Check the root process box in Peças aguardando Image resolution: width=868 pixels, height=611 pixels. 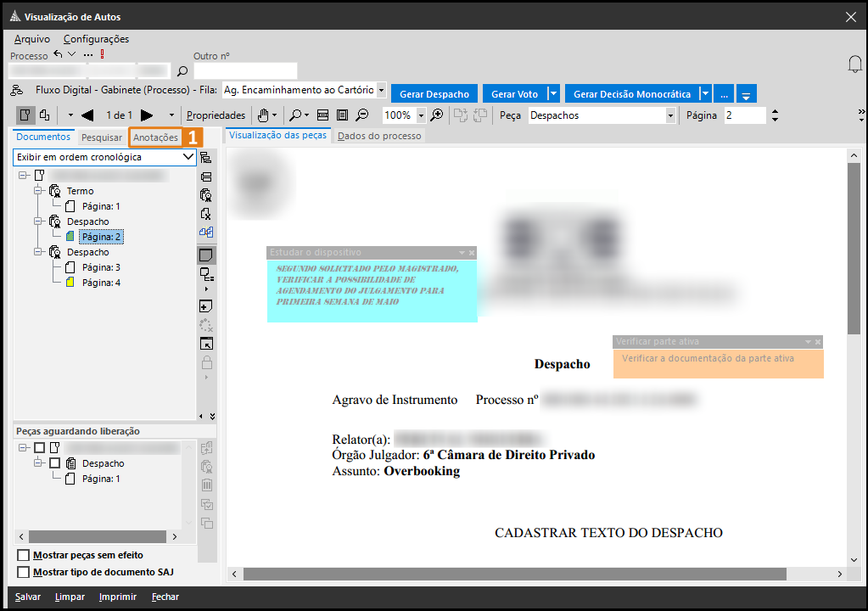(39, 448)
